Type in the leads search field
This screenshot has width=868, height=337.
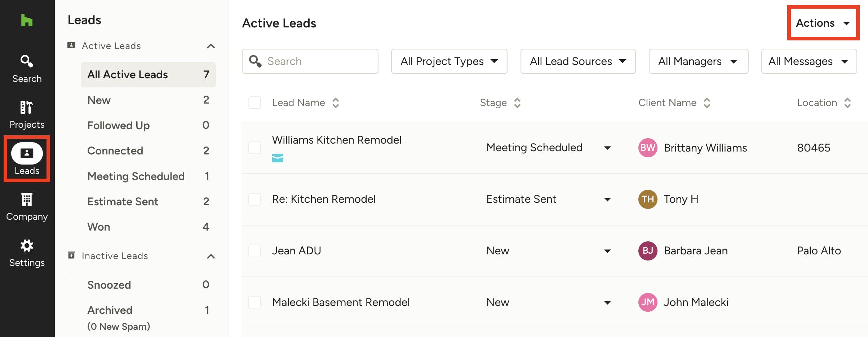point(317,61)
